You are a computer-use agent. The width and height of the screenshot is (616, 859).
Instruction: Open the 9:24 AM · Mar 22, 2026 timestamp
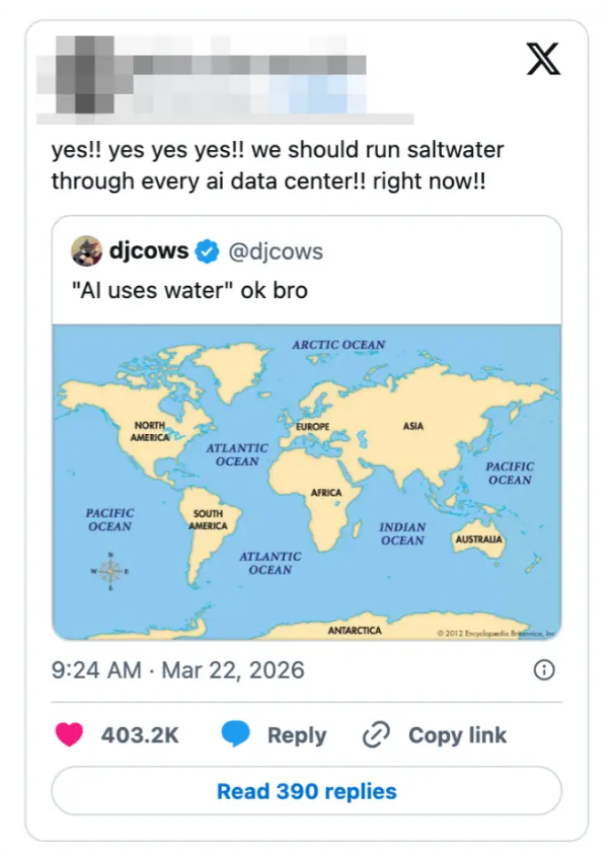[x=178, y=670]
